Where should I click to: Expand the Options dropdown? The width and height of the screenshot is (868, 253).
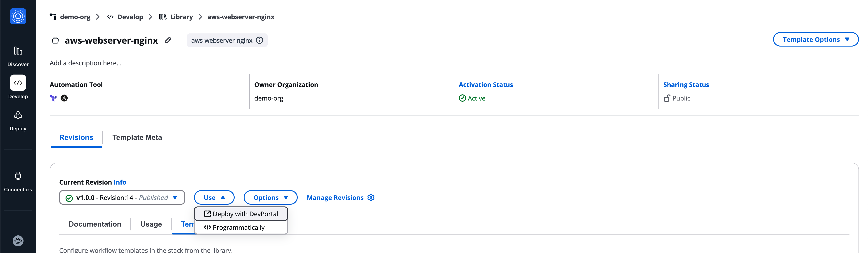click(x=270, y=197)
